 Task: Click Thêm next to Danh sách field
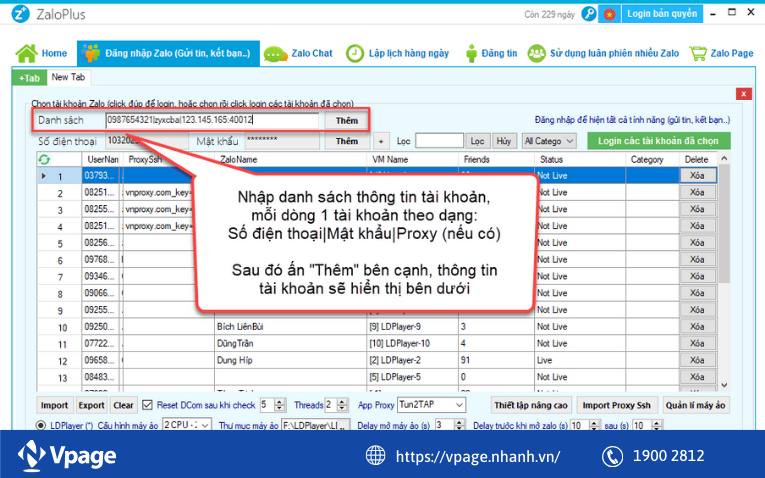pyautogui.click(x=347, y=120)
